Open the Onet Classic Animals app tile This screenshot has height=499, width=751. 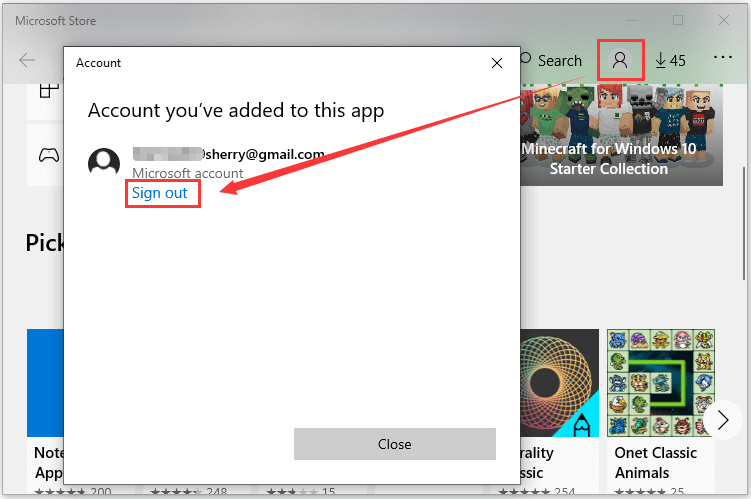(x=661, y=412)
